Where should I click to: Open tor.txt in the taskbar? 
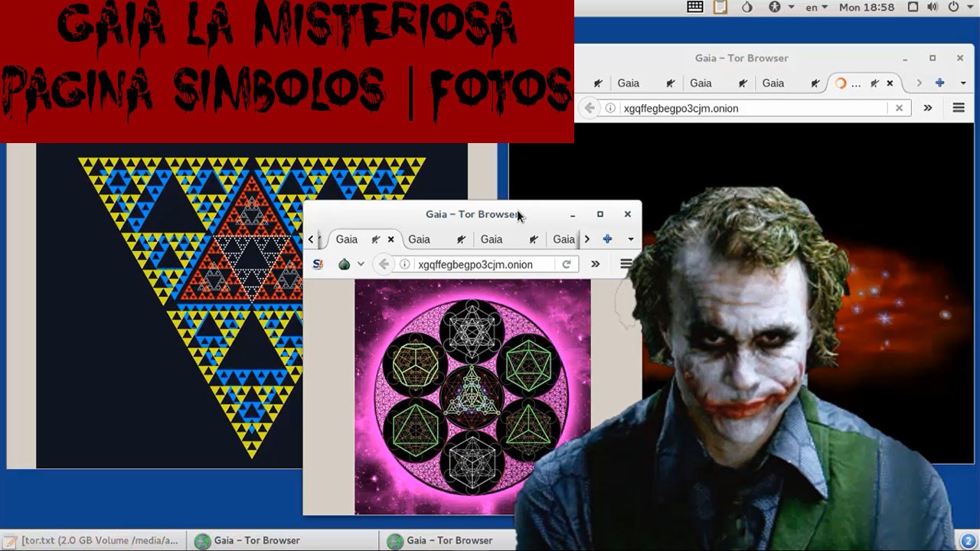[x=92, y=540]
